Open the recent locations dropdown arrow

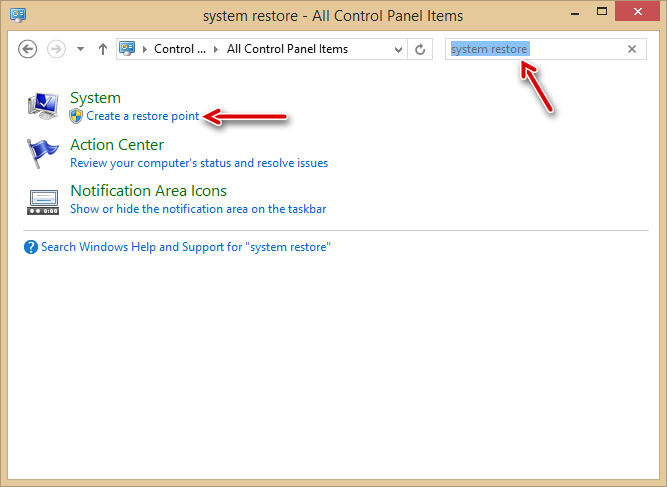[x=80, y=49]
